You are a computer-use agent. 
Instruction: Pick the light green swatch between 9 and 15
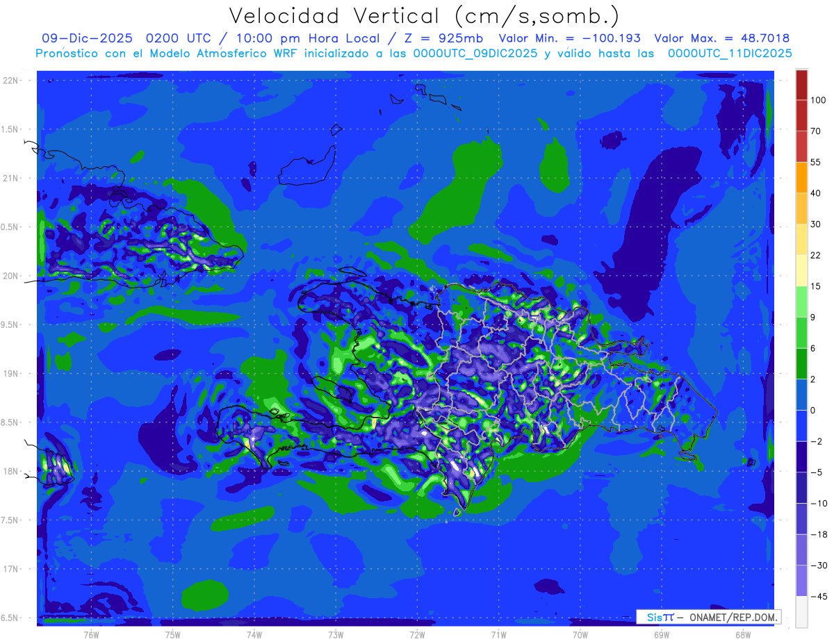pyautogui.click(x=801, y=302)
